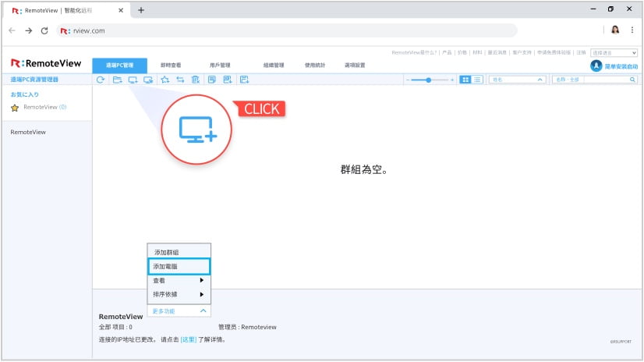The image size is (644, 362).
Task: Click the magnifier search icon
Action: pyautogui.click(x=632, y=80)
